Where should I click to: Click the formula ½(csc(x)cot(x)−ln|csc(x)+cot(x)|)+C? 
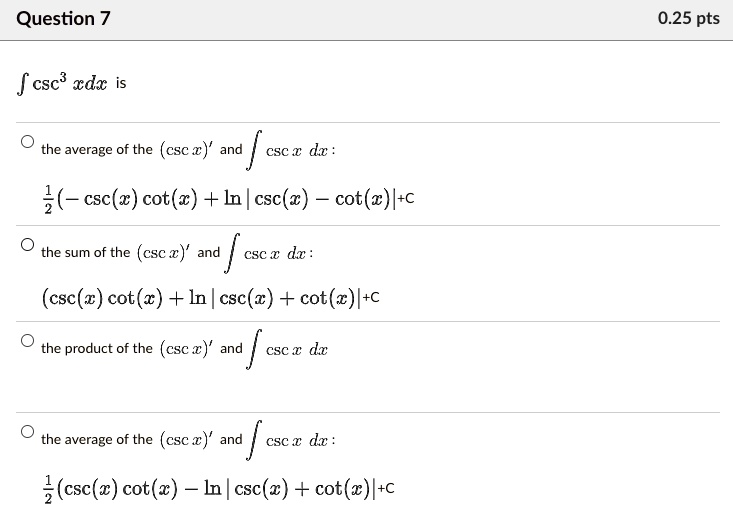point(219,489)
